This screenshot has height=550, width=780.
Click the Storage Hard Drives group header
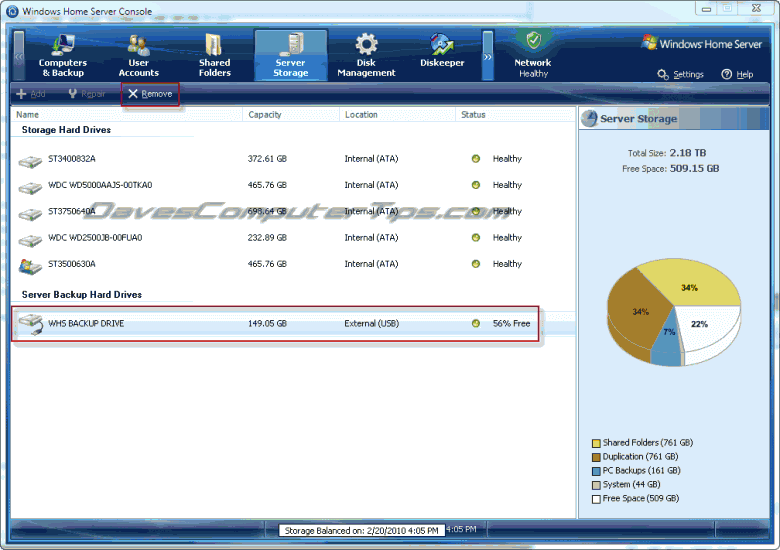pyautogui.click(x=66, y=130)
